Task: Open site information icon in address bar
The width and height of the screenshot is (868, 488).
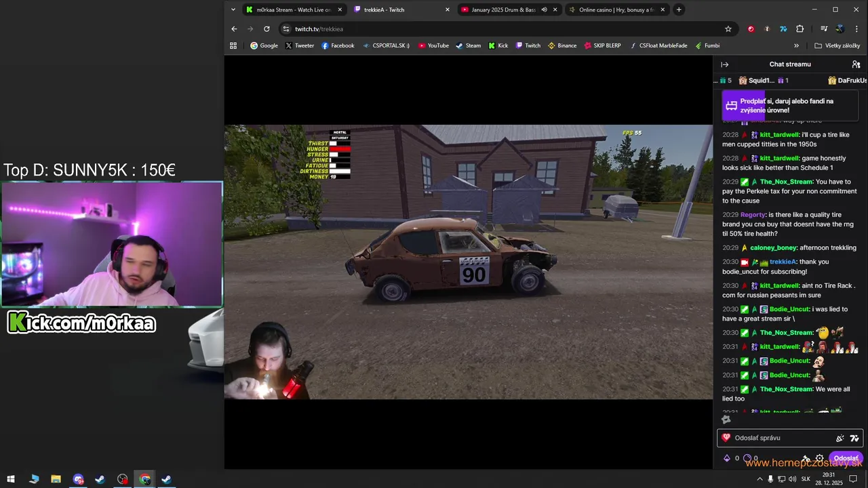Action: point(286,29)
